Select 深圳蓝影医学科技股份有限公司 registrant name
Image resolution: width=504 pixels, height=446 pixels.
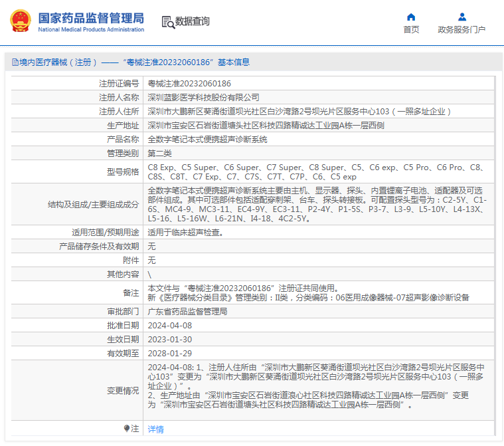[203, 98]
